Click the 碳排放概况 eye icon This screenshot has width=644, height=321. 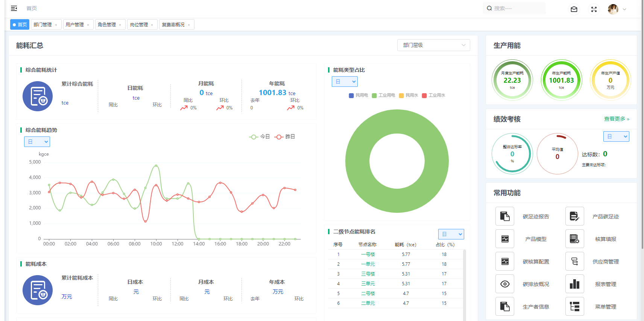pos(505,284)
